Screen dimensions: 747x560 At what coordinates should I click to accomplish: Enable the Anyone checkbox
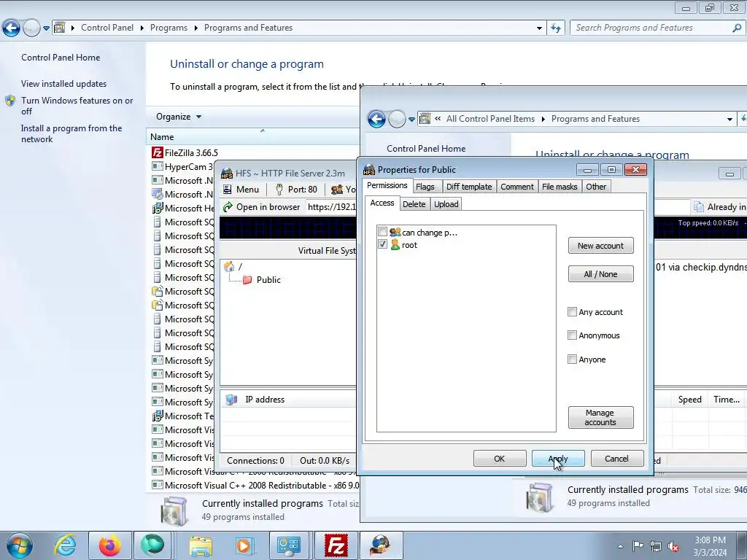[x=572, y=359]
